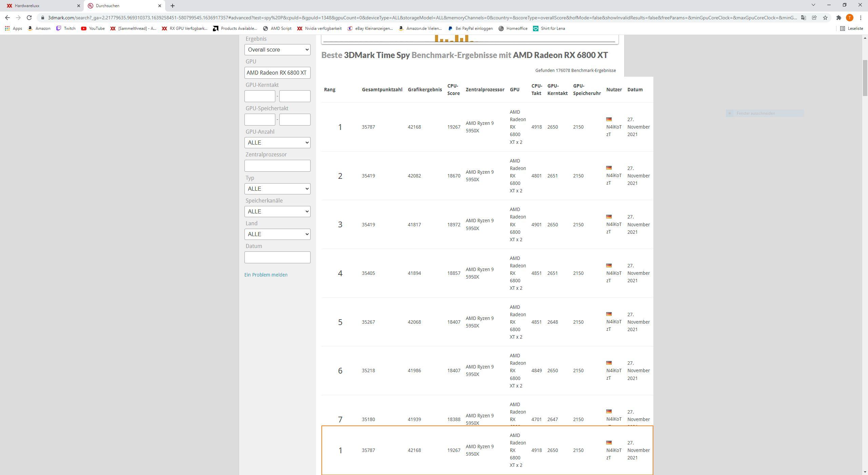This screenshot has width=868, height=475.
Task: Open the extensions puzzle icon
Action: point(839,18)
